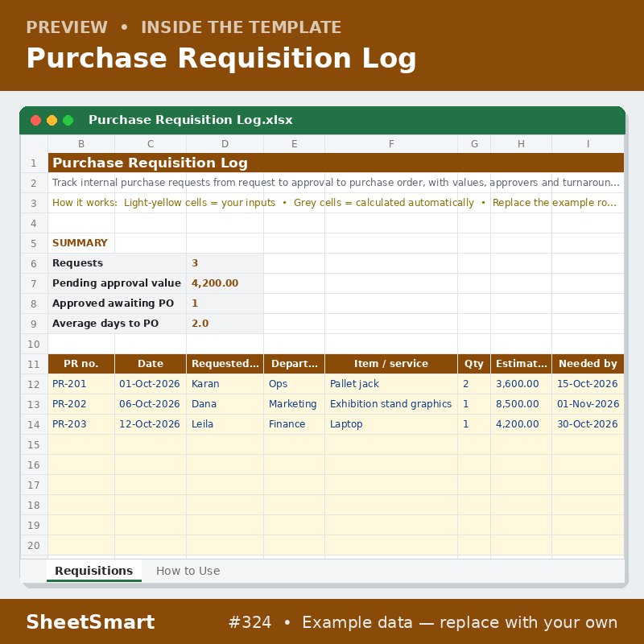Select cell PR-203
The height and width of the screenshot is (644, 644).
pyautogui.click(x=81, y=424)
